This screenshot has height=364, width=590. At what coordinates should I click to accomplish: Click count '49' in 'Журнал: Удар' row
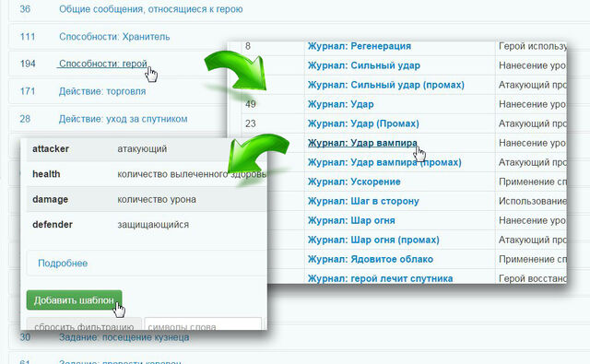point(251,104)
